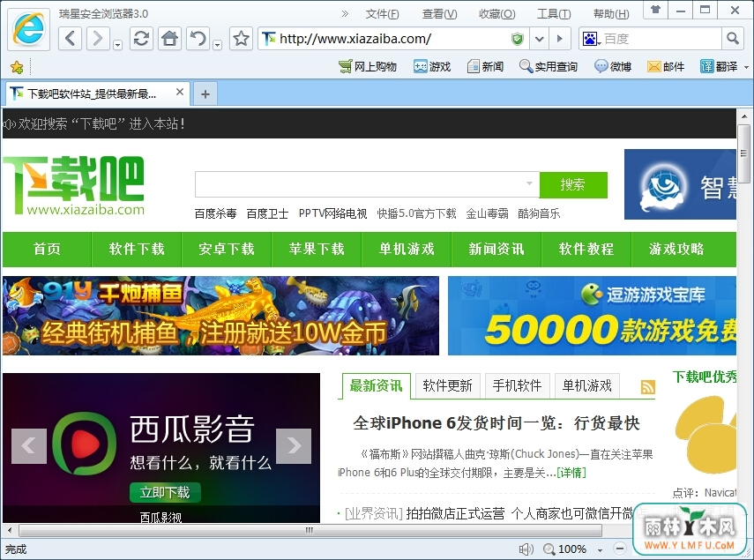Open the 收藏(O) menu
Viewport: 754px width, 560px height.
(x=496, y=14)
